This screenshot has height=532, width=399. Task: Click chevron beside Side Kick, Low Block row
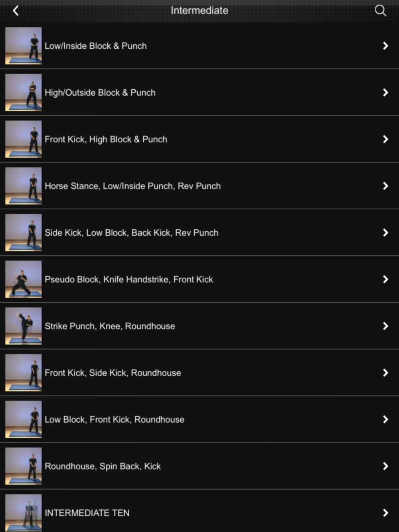pos(385,233)
